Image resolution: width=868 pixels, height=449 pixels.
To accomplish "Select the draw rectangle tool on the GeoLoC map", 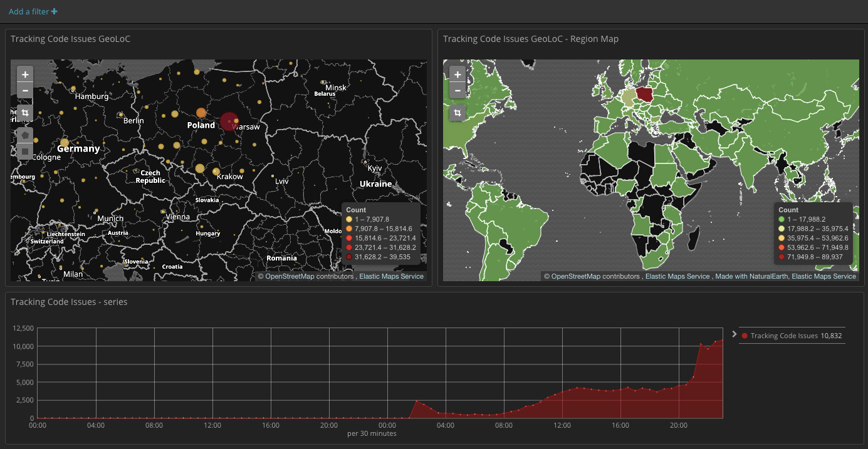I will click(x=25, y=151).
